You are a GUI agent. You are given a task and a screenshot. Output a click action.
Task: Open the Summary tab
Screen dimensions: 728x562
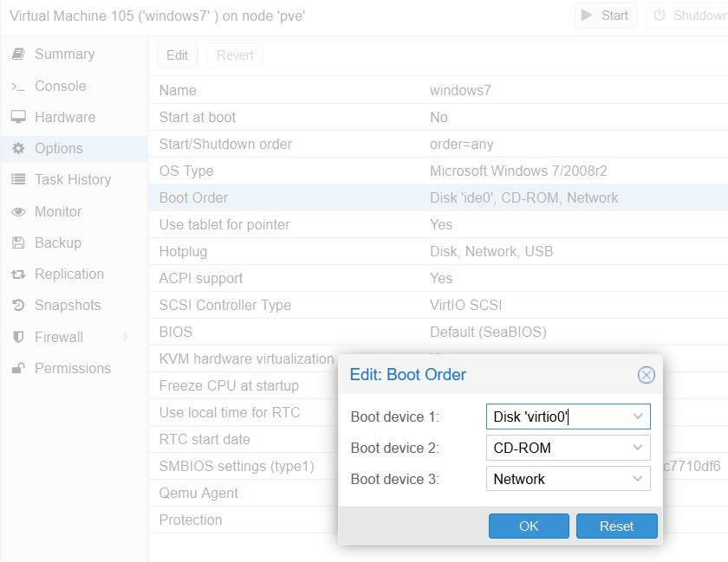(74, 54)
